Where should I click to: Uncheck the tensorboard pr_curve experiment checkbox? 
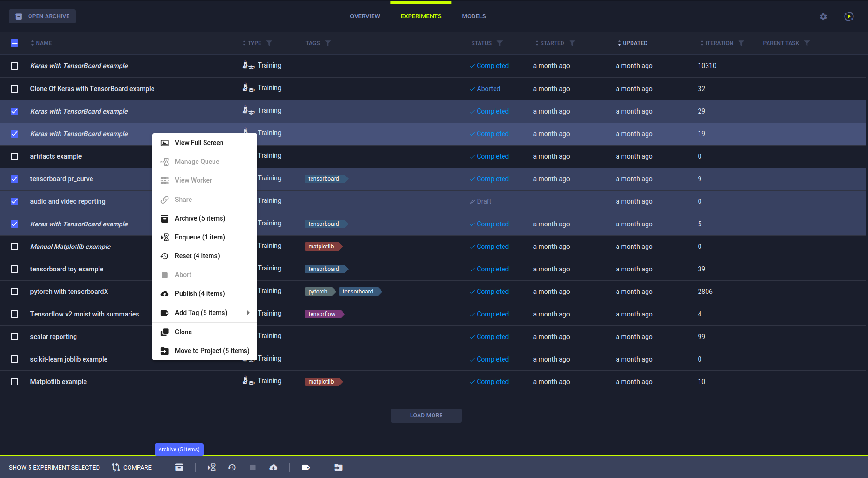pyautogui.click(x=15, y=179)
